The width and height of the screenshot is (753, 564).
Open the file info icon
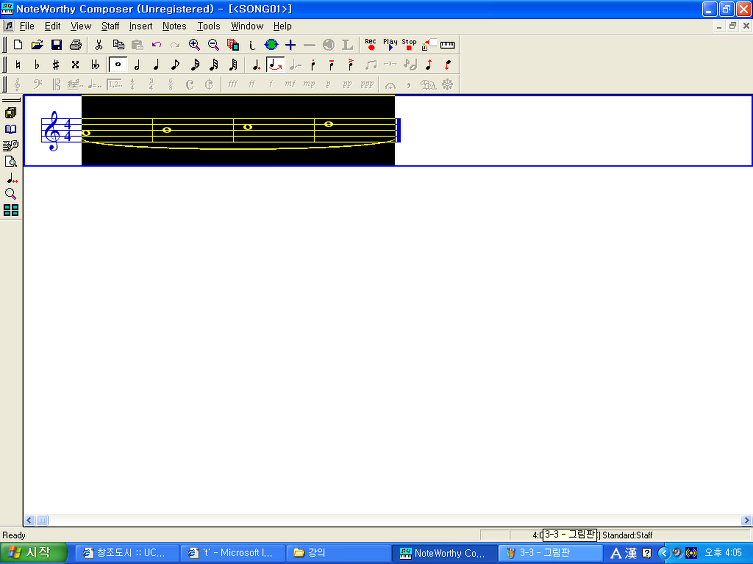252,45
